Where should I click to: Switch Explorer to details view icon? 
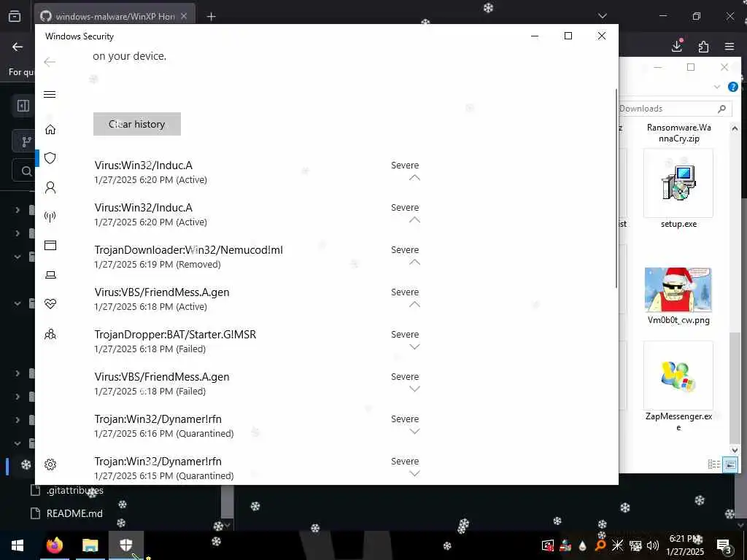click(x=714, y=464)
